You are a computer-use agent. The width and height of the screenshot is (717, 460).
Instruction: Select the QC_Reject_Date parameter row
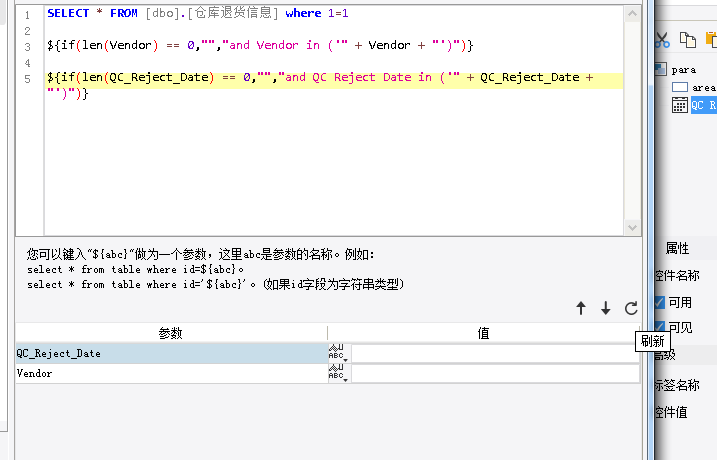tap(171, 353)
